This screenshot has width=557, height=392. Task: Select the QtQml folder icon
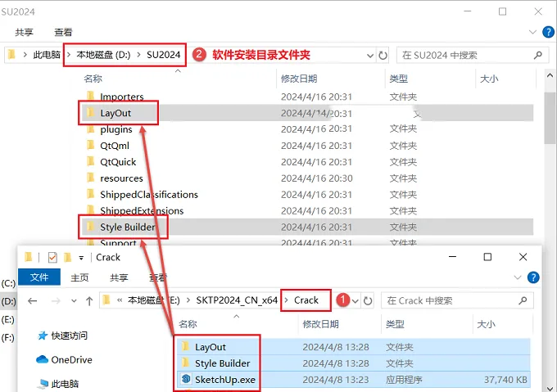point(91,145)
